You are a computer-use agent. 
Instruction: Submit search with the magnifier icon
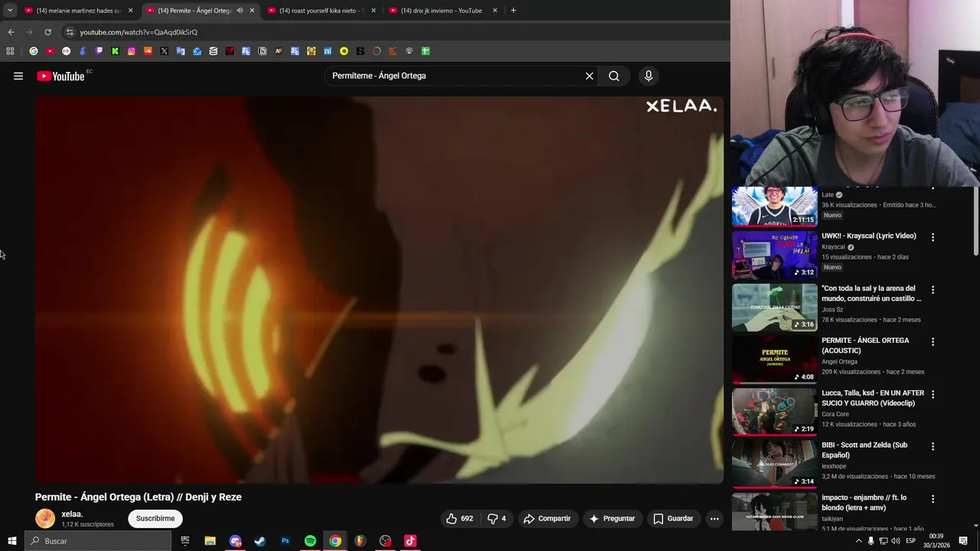coord(614,76)
